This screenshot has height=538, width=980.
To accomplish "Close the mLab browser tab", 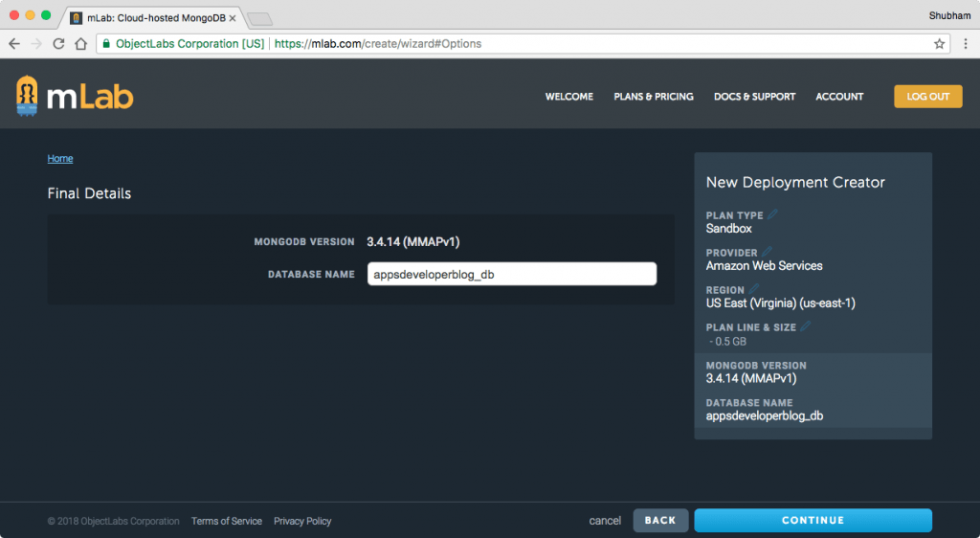I will click(x=233, y=18).
